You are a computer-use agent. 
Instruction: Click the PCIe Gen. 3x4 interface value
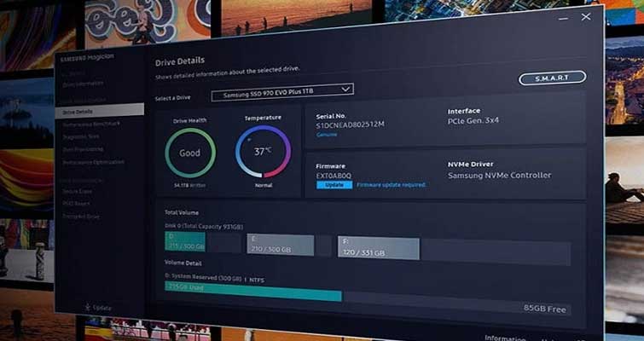[473, 121]
